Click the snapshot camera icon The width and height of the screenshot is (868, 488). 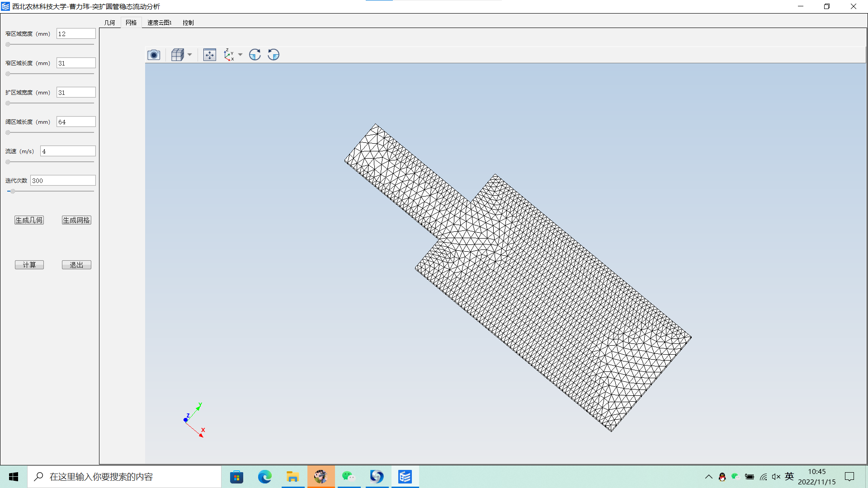[x=154, y=55]
